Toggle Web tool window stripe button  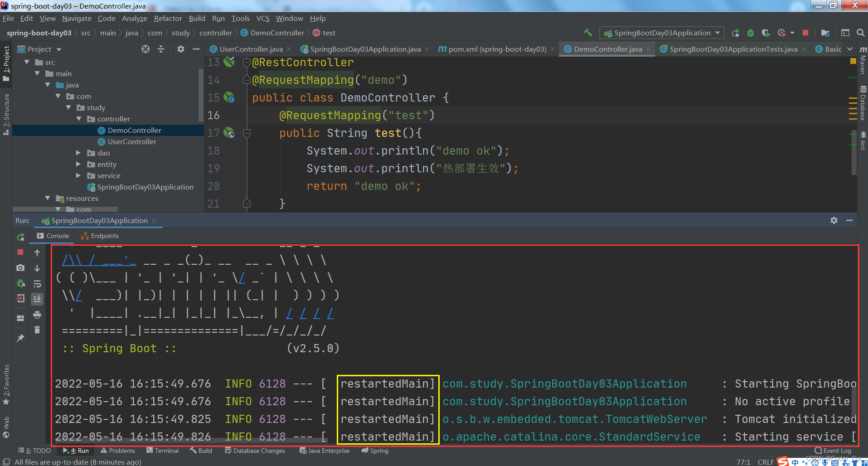(x=6, y=427)
